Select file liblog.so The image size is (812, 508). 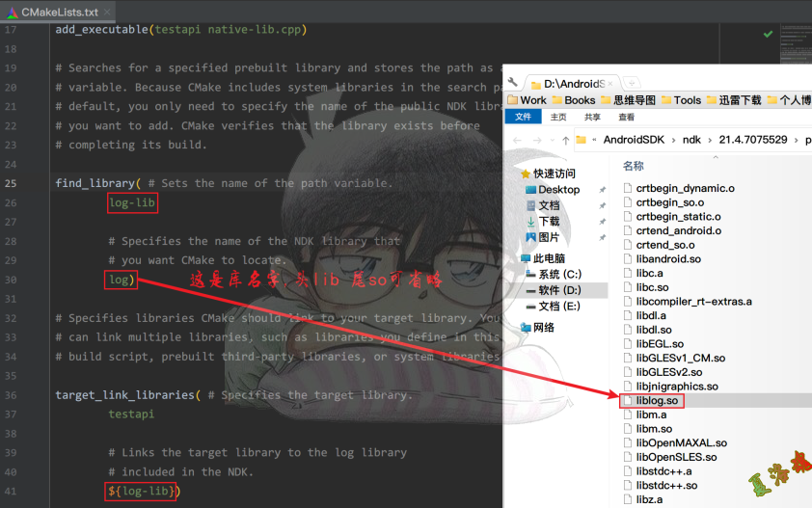point(652,400)
